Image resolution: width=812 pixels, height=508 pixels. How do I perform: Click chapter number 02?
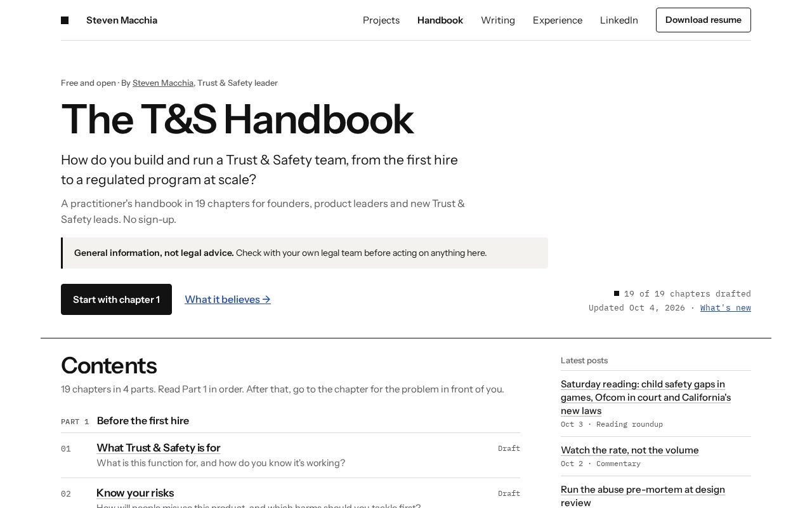click(x=66, y=494)
